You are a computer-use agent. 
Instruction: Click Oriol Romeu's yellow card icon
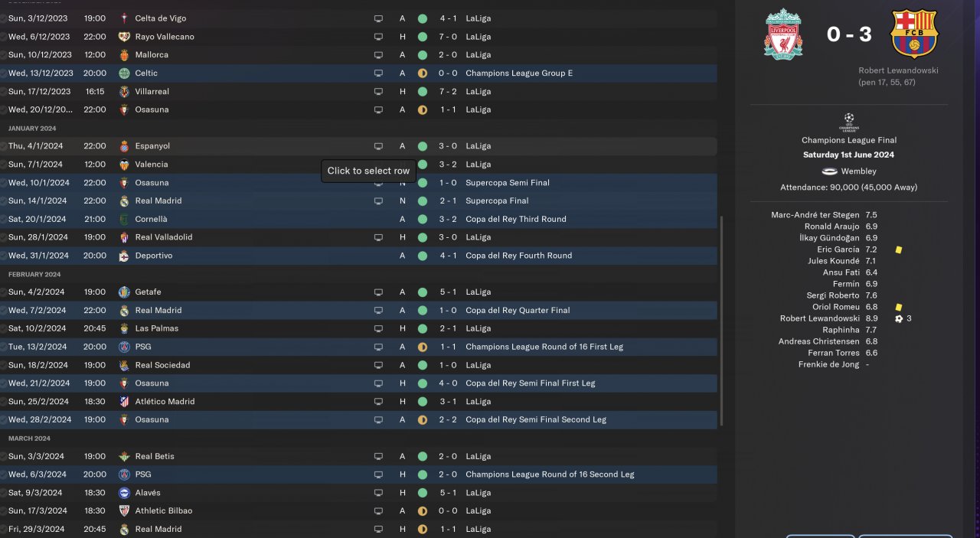click(899, 307)
